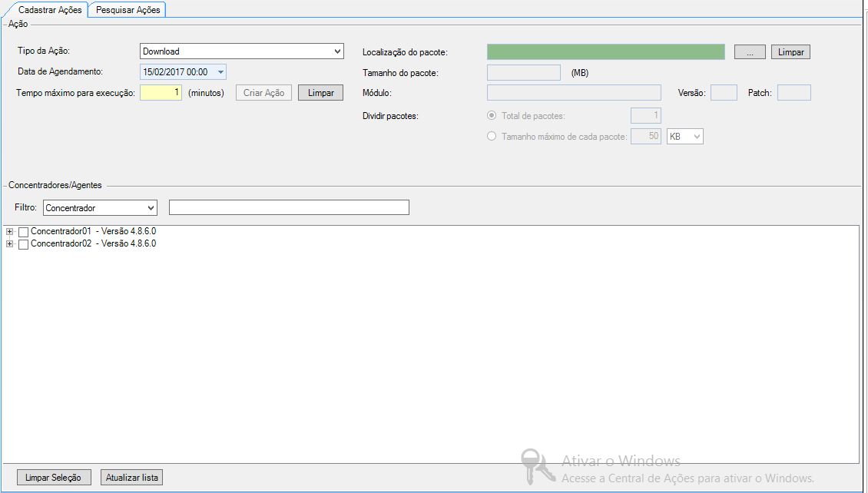Check the Concentrador02 checkbox

[x=23, y=244]
